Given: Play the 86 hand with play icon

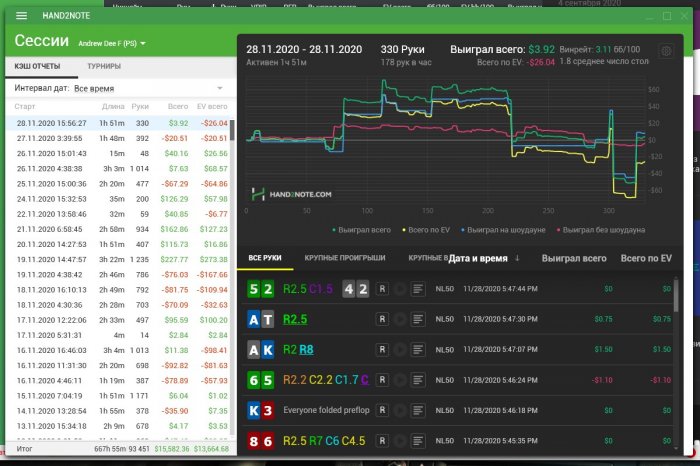Looking at the screenshot, I should click(400, 441).
